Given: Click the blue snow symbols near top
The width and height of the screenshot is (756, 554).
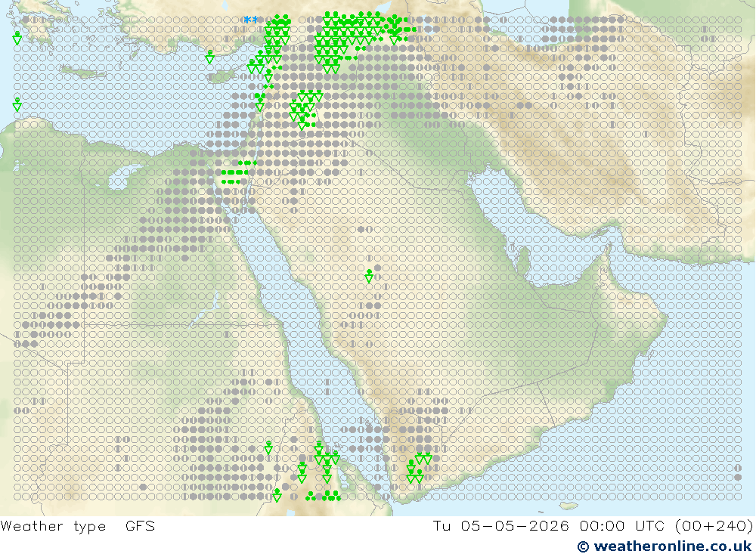Looking at the screenshot, I should [250, 20].
